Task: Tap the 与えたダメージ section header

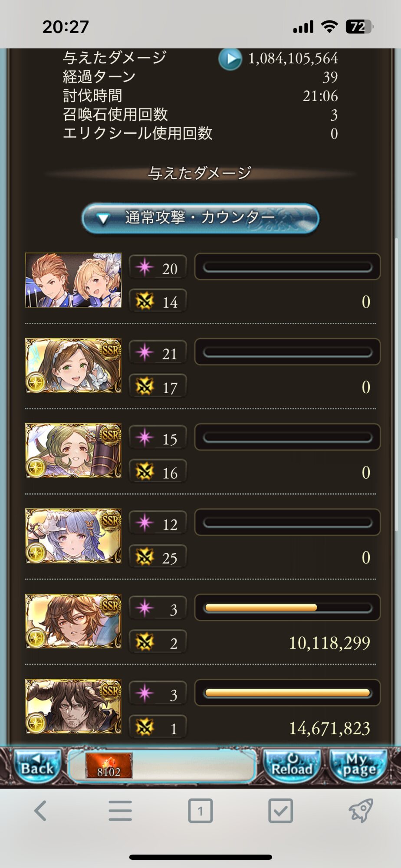Action: point(200,173)
